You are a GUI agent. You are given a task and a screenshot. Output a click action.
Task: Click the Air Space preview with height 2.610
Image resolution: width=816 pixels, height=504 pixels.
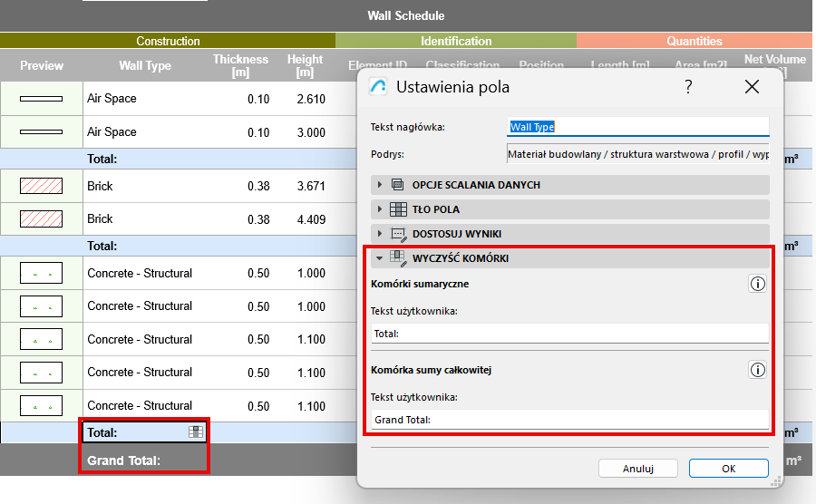click(41, 99)
